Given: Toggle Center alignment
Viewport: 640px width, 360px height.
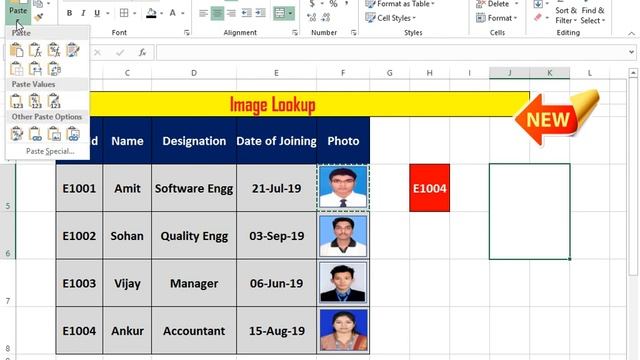Looking at the screenshot, I should click(217, 13).
